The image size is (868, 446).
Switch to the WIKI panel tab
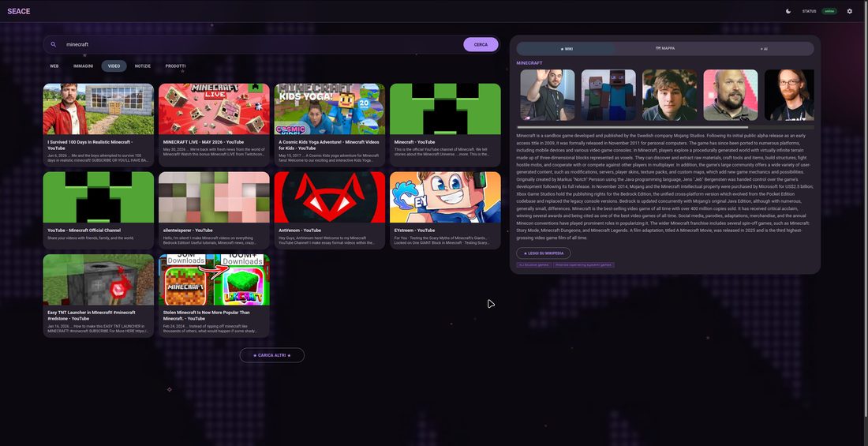click(x=567, y=49)
